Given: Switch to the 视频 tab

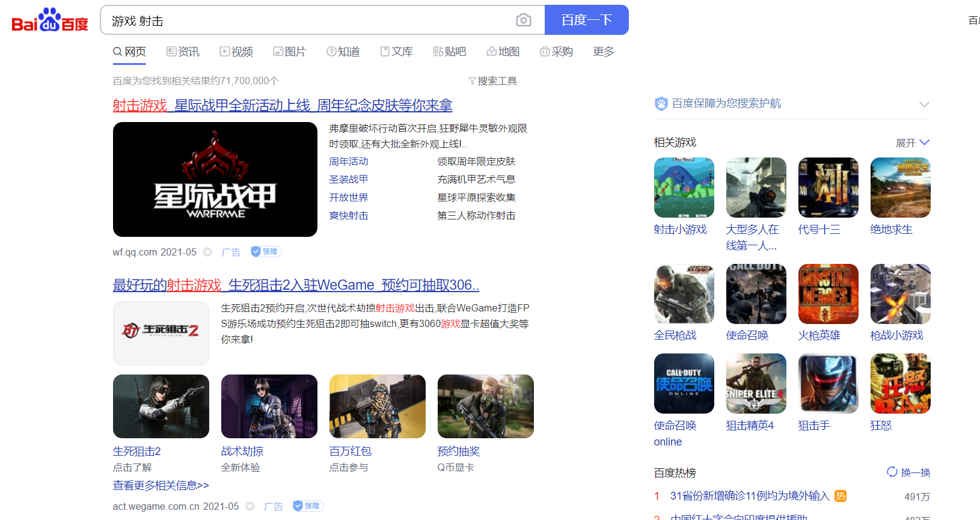Looking at the screenshot, I should coord(236,52).
